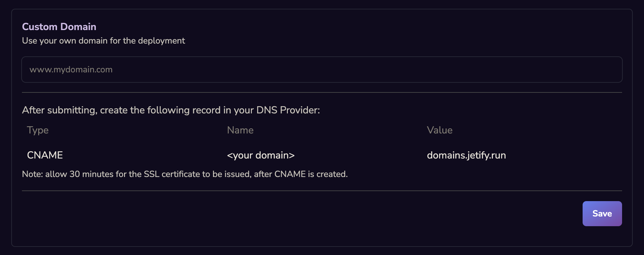Click the Value column header

pyautogui.click(x=440, y=130)
